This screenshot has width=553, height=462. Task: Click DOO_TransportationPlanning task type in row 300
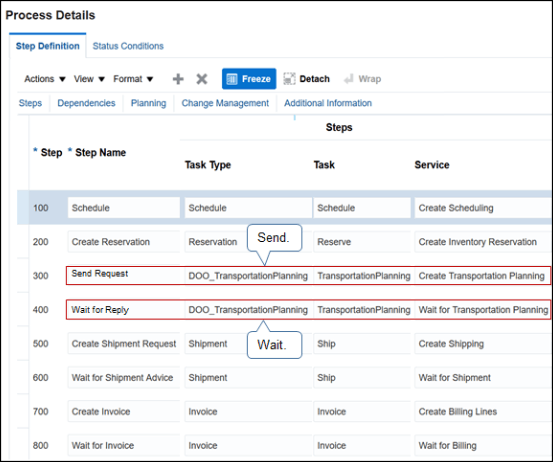(x=248, y=276)
